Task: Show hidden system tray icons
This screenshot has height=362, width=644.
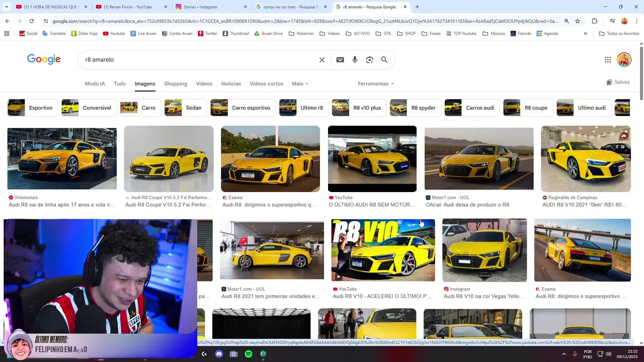Action: point(563,354)
